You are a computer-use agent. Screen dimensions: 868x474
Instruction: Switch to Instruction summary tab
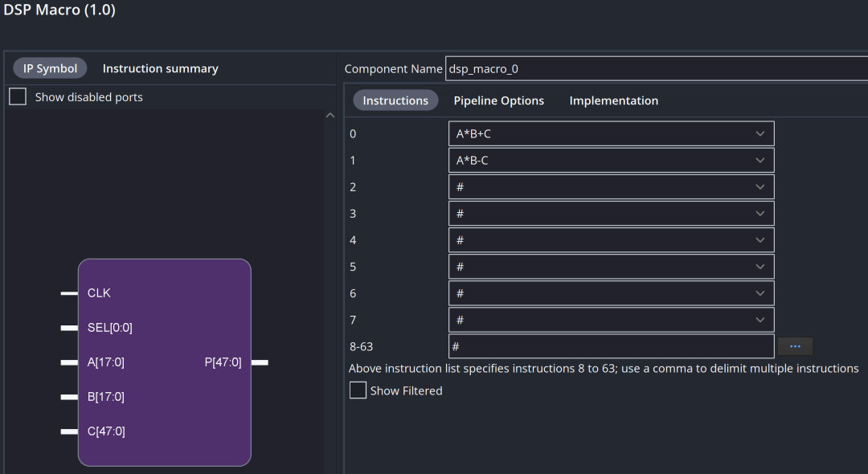[x=160, y=68]
